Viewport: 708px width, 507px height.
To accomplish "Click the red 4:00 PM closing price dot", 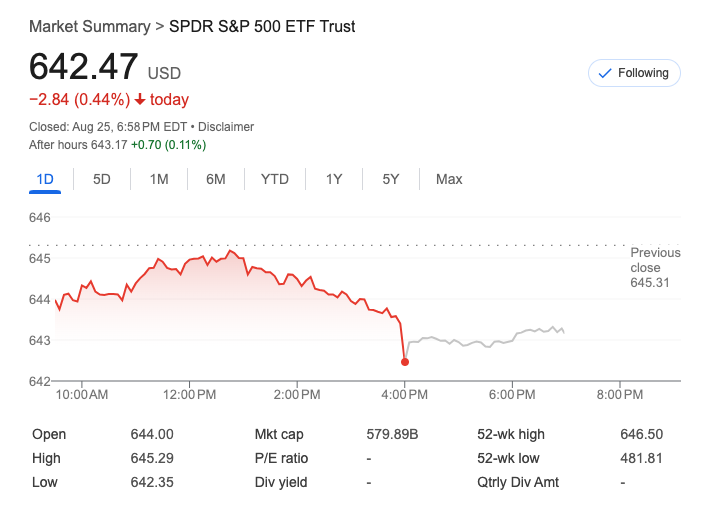I will (x=405, y=361).
